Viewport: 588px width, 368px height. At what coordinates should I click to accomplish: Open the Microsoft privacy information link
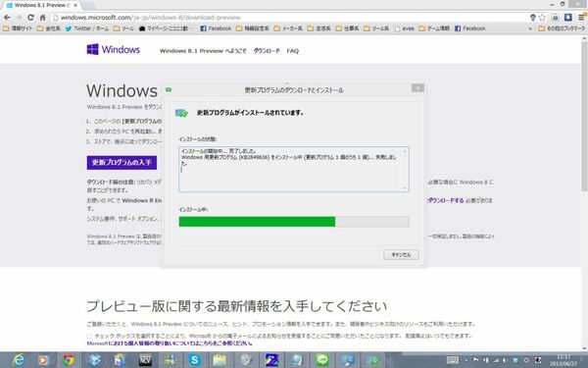pyautogui.click(x=170, y=343)
